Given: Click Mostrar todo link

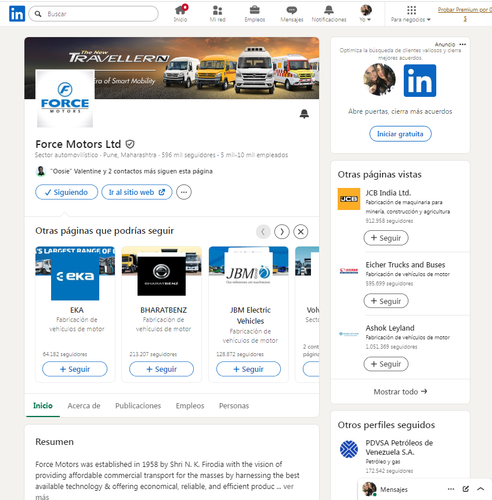Looking at the screenshot, I should tap(400, 392).
